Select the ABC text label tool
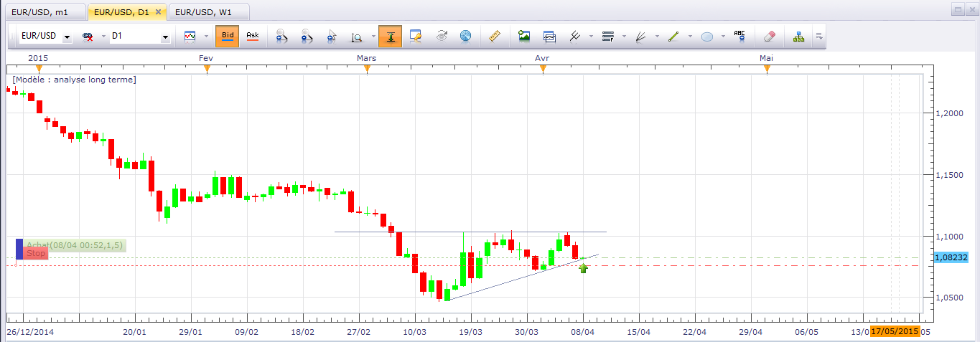 [x=739, y=36]
